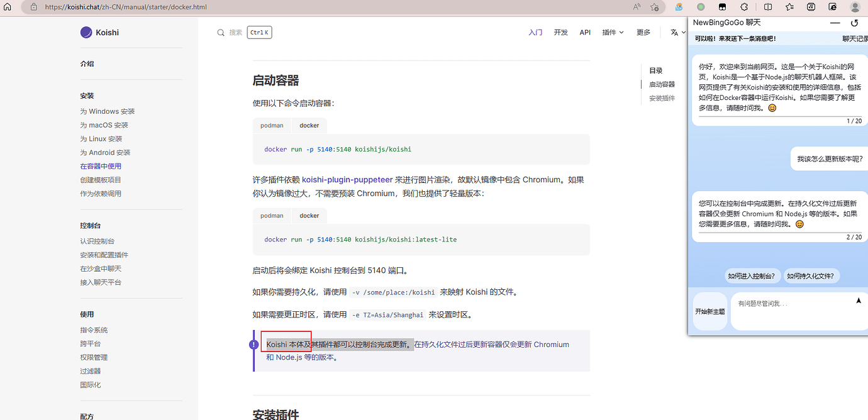Expand the 插件 dropdown in navigation
The image size is (868, 420).
coord(613,33)
